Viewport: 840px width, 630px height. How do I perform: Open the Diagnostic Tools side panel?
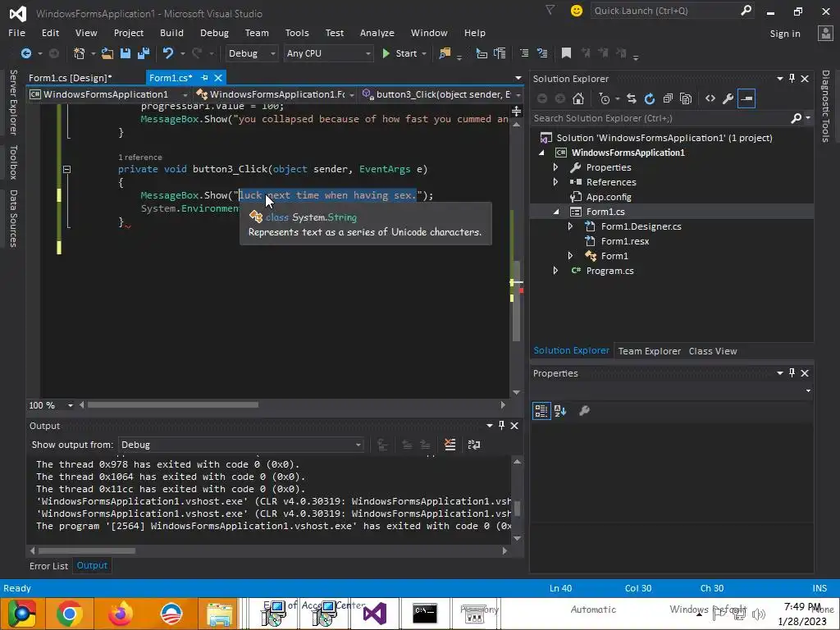pyautogui.click(x=825, y=106)
